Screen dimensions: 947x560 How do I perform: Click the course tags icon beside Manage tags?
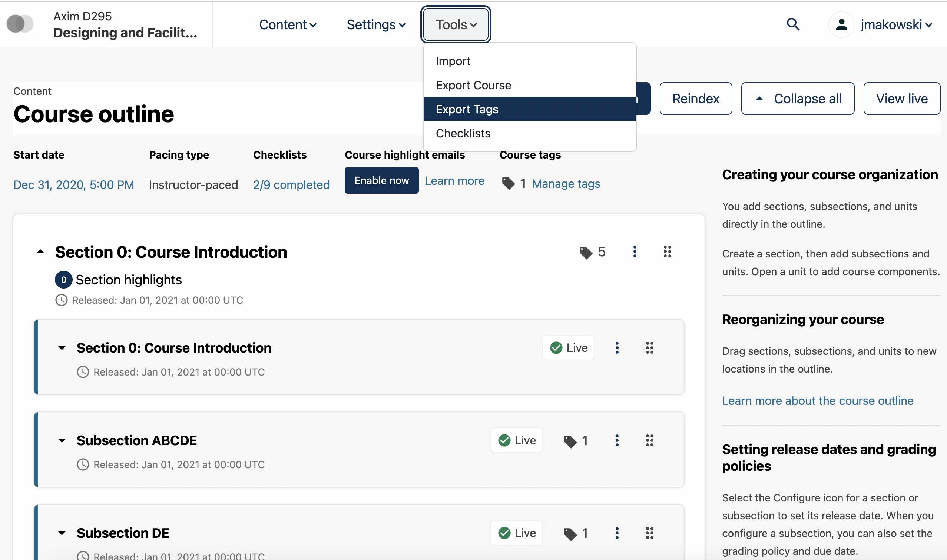[x=508, y=184]
